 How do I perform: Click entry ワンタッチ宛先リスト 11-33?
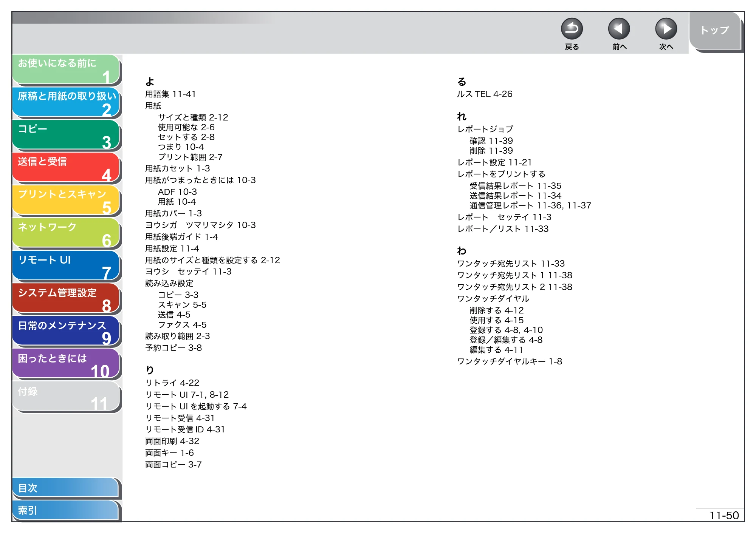click(x=511, y=264)
